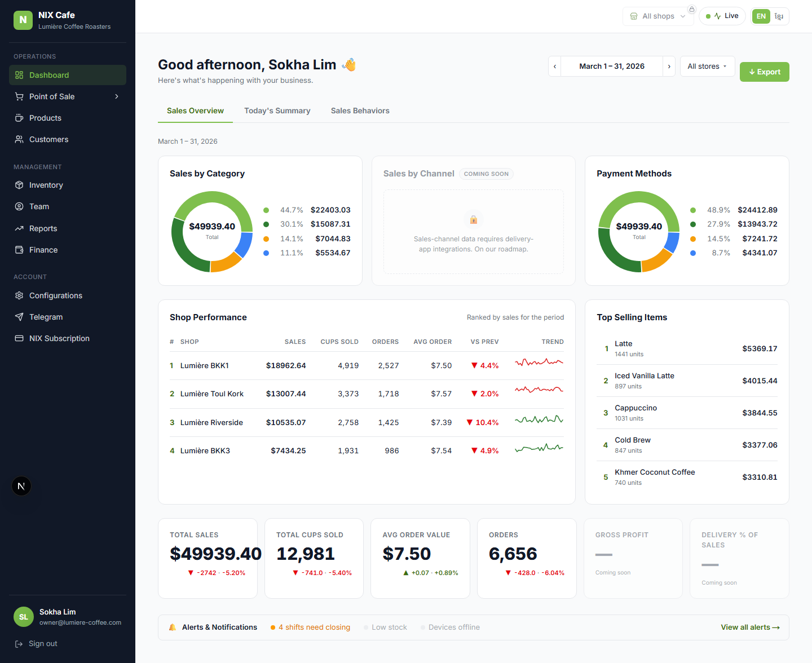Click the Khmer Coconut Coffee item
Viewport: 812px width, 663px height.
[x=687, y=477]
